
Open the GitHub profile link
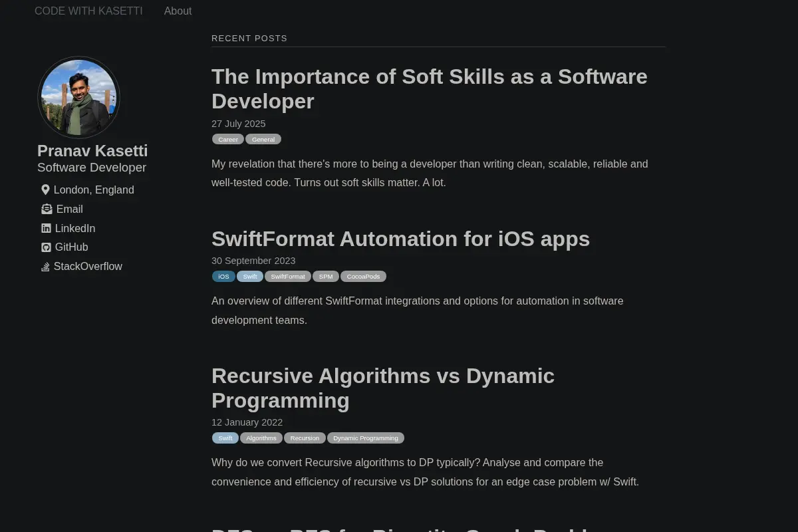pos(72,247)
